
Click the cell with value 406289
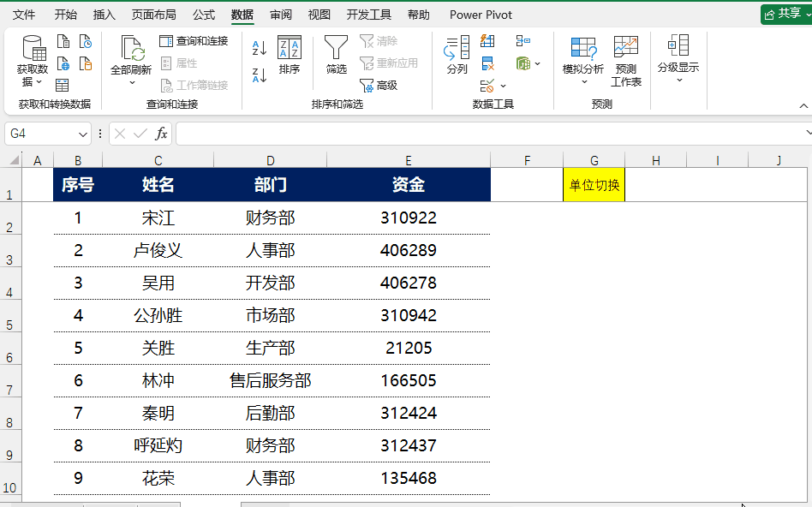[409, 251]
